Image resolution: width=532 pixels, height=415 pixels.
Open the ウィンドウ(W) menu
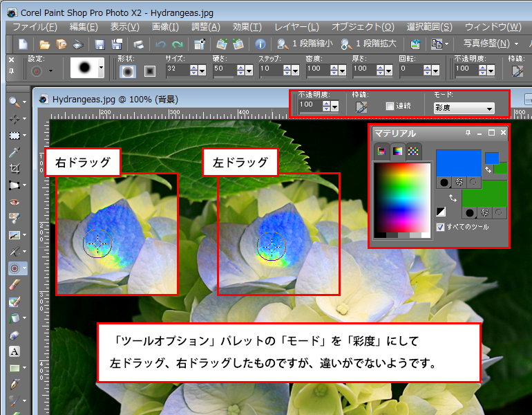pyautogui.click(x=493, y=27)
